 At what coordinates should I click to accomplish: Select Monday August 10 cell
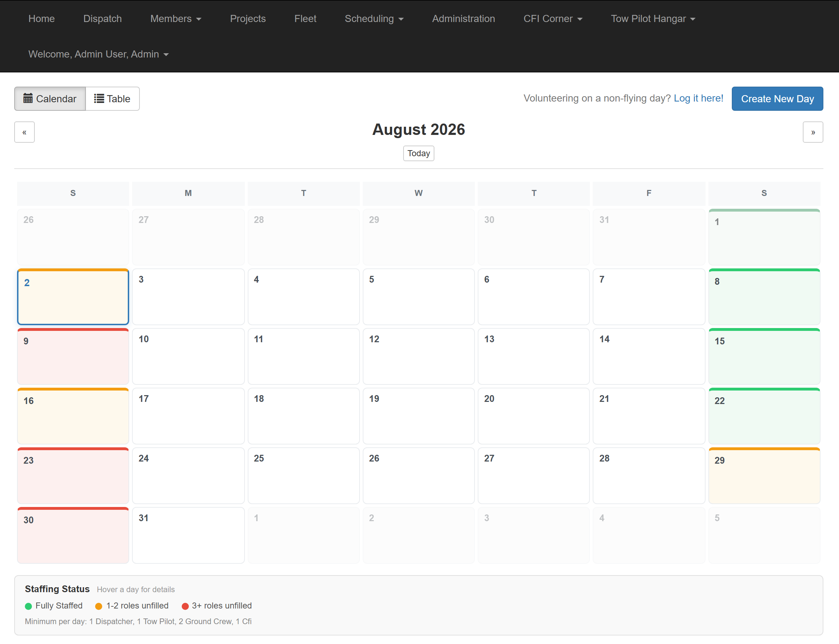point(188,356)
